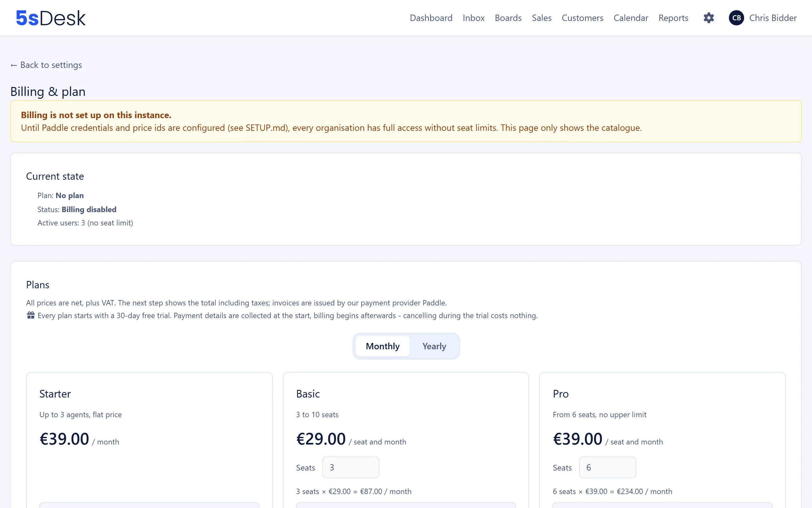Open the Boards section

508,18
